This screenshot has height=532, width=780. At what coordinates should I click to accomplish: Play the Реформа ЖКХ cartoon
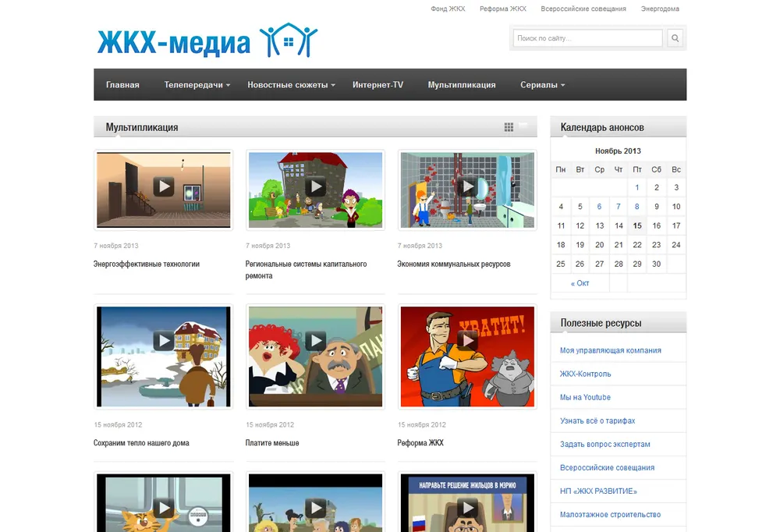pyautogui.click(x=467, y=342)
